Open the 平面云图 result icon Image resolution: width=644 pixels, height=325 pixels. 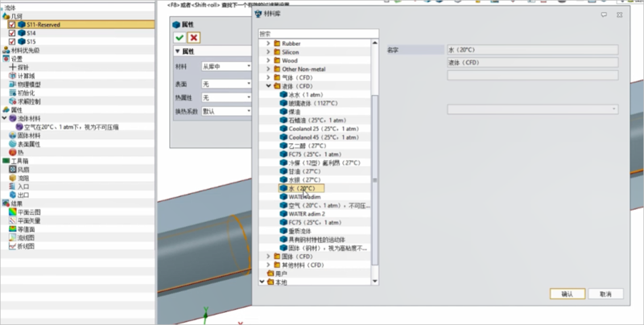click(12, 212)
